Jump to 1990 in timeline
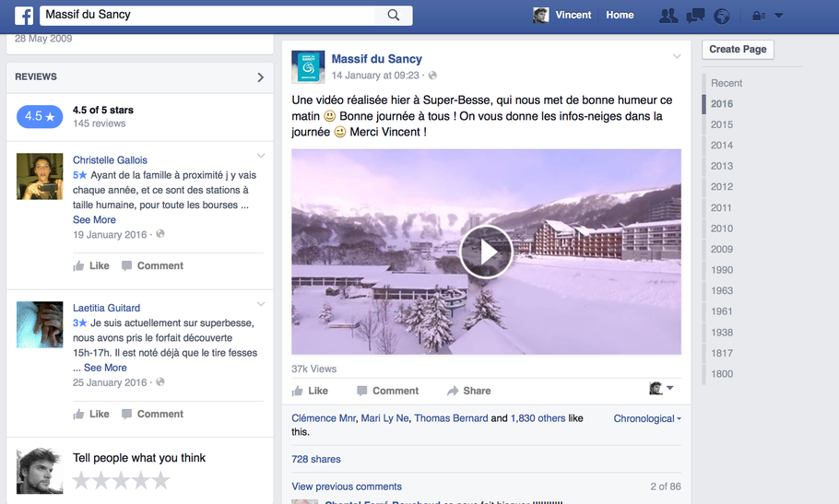 pos(722,270)
